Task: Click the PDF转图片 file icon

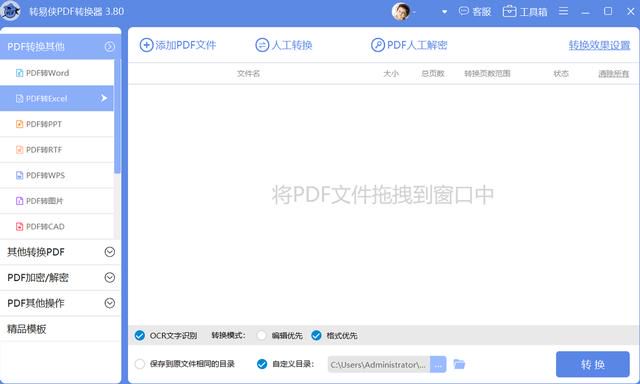Action: pos(19,201)
